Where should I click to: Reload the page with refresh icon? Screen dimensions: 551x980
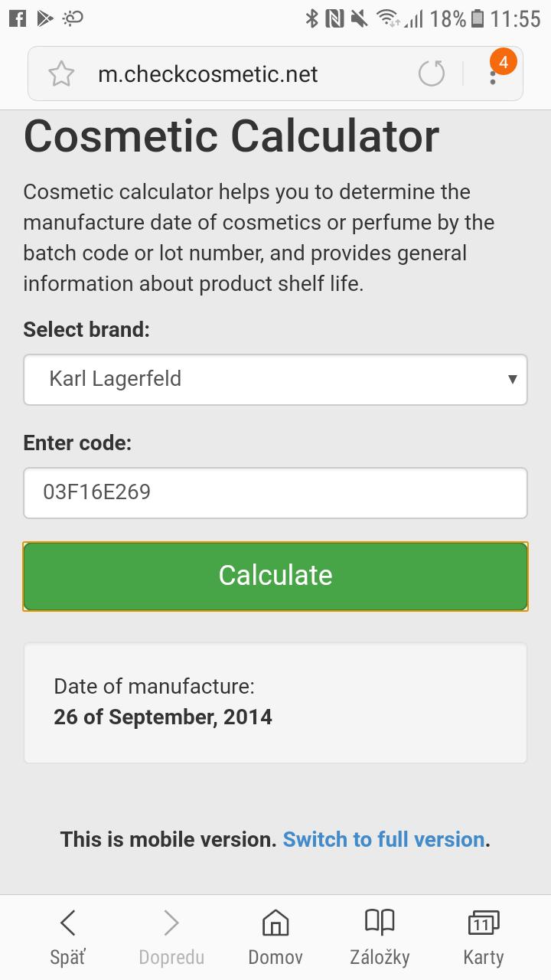(x=432, y=74)
